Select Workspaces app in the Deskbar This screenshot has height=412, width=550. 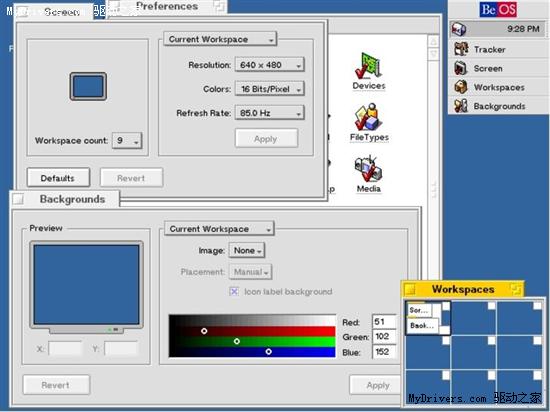click(498, 87)
